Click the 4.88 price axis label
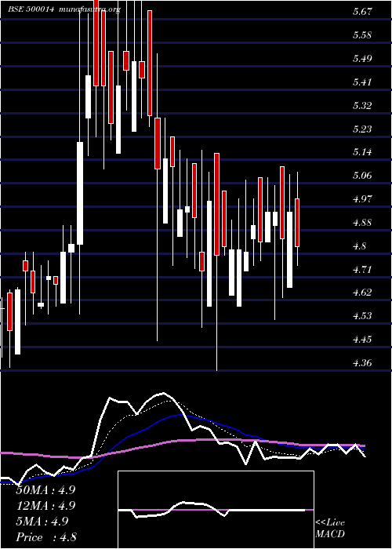 pyautogui.click(x=362, y=222)
